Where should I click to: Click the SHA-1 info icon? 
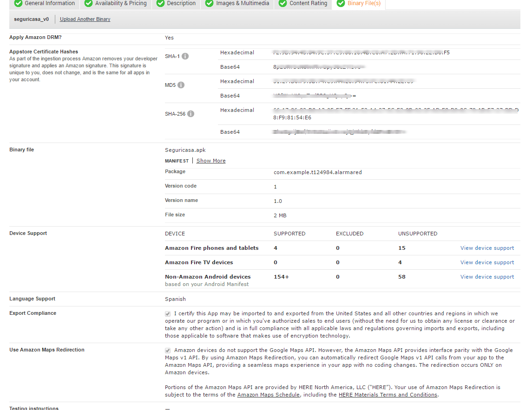[x=185, y=56]
